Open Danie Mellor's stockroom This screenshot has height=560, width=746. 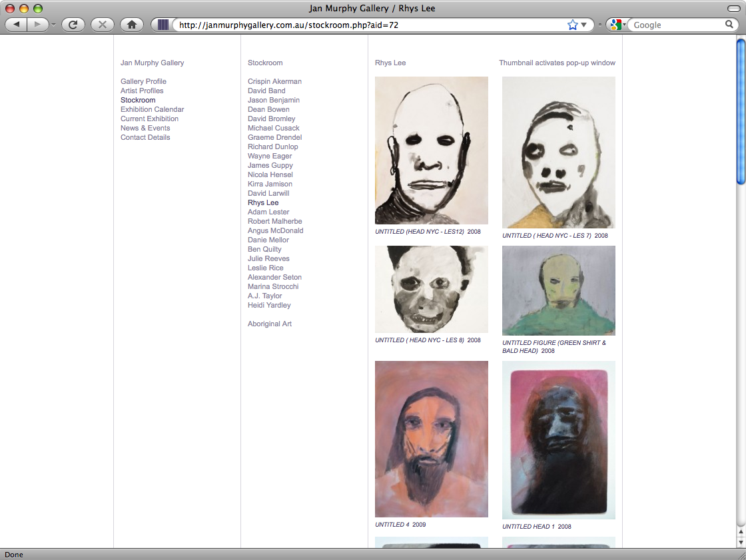click(268, 240)
